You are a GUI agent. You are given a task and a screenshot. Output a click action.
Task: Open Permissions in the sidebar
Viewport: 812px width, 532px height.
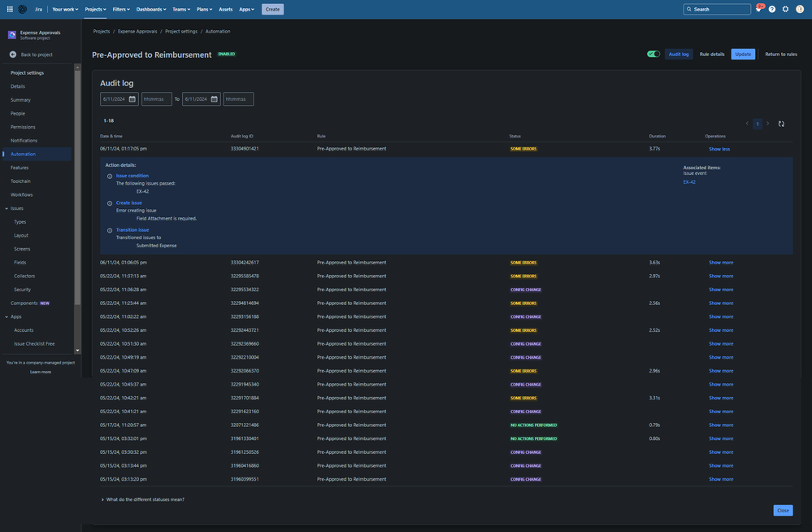[x=24, y=127]
